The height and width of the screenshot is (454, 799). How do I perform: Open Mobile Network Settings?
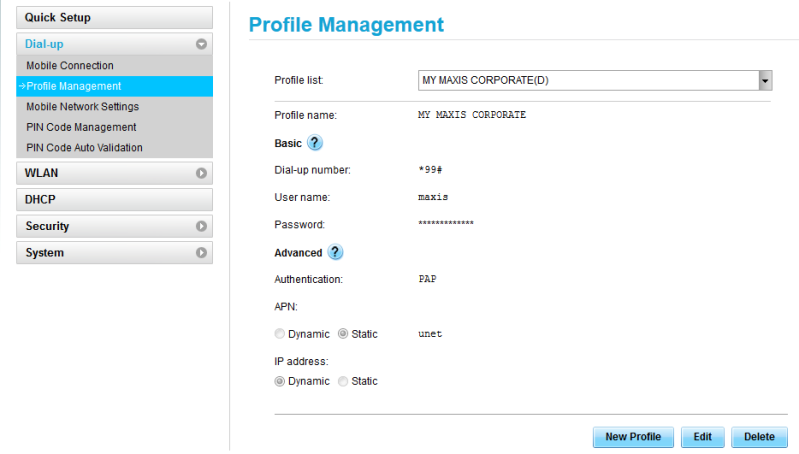point(82,106)
